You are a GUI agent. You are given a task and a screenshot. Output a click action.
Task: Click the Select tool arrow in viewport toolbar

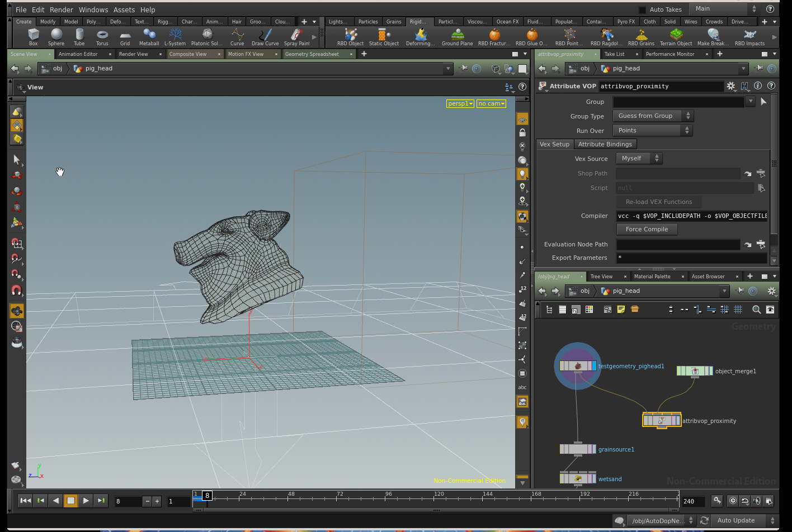click(17, 160)
